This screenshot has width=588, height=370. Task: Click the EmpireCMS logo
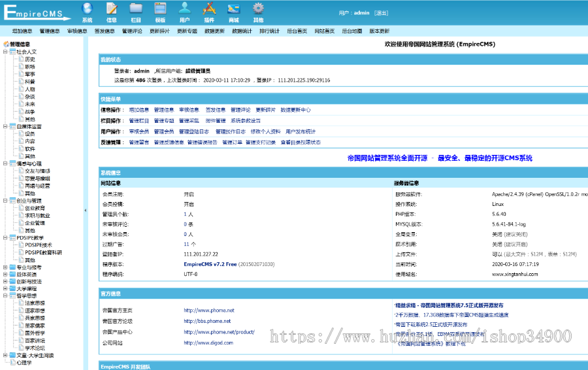pyautogui.click(x=37, y=12)
